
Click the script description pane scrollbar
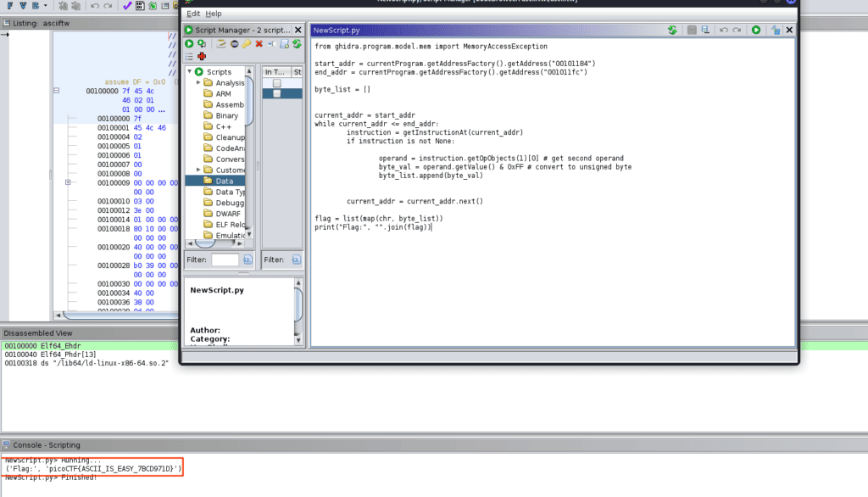click(298, 311)
